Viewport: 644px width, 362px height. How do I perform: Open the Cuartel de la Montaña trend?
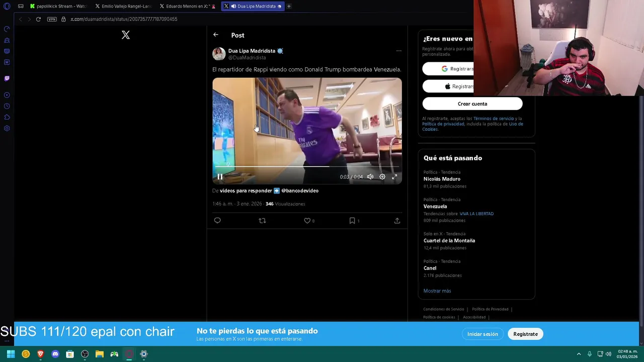tap(449, 240)
